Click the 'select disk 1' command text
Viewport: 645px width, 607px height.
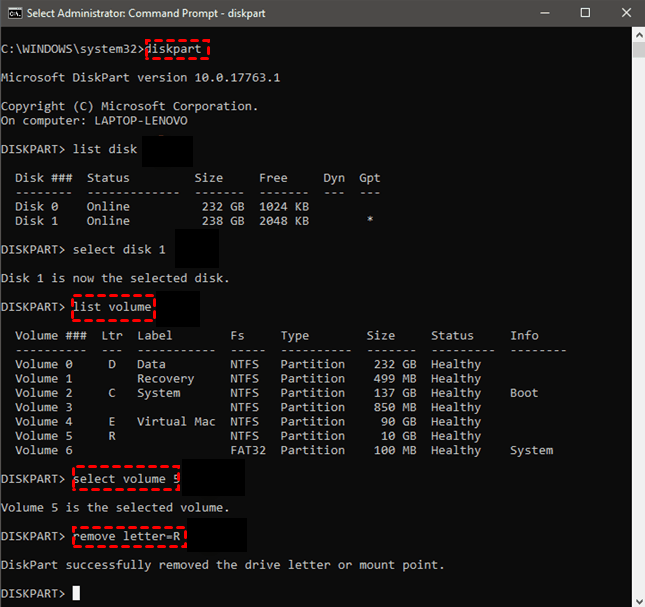(119, 250)
